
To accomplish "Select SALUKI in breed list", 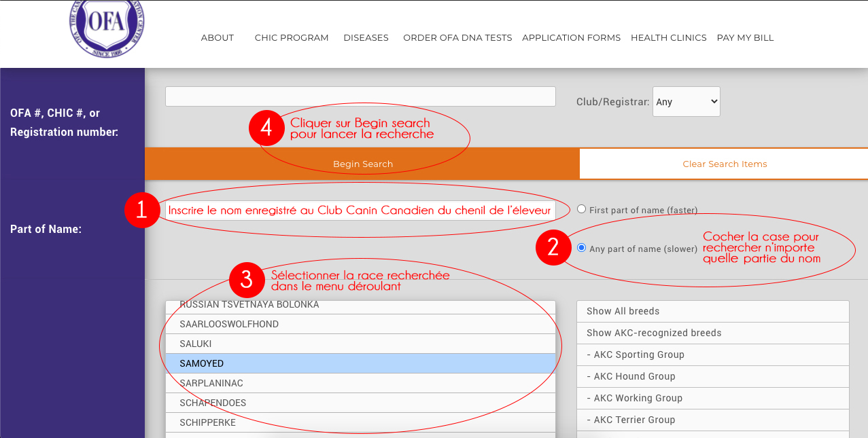I will [x=360, y=344].
